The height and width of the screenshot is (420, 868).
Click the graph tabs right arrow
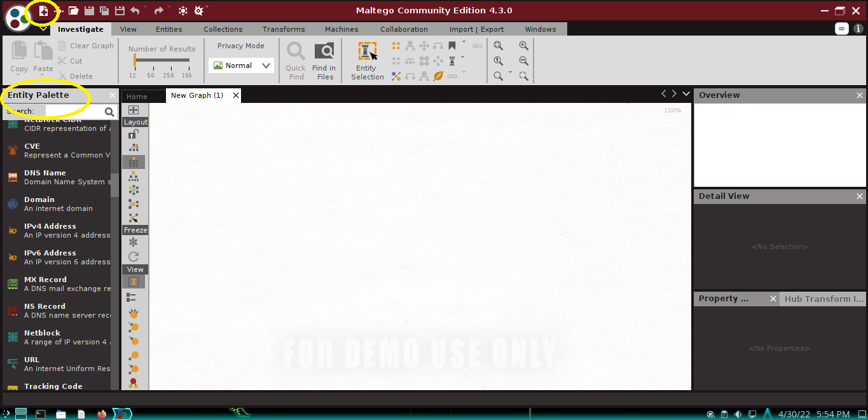674,94
